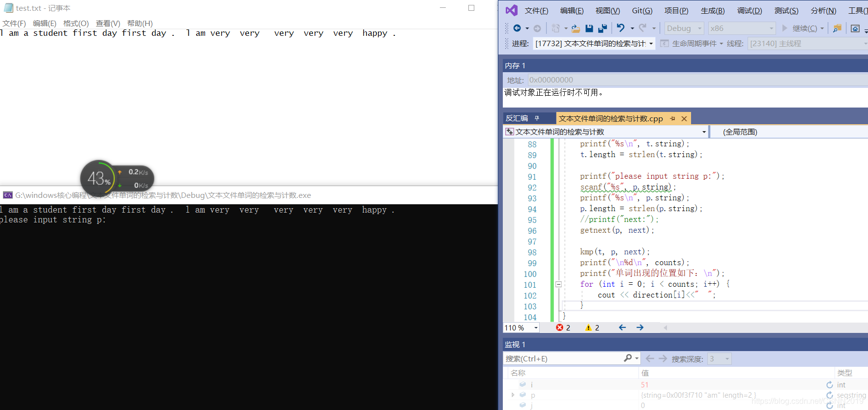Click the 名称 column header in watch
The width and height of the screenshot is (868, 410).
tap(518, 373)
